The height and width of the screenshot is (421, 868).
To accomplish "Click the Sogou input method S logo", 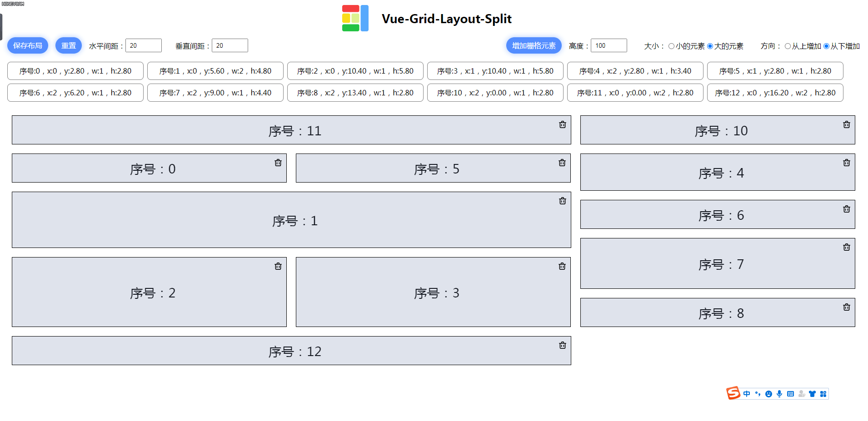I will pyautogui.click(x=733, y=393).
